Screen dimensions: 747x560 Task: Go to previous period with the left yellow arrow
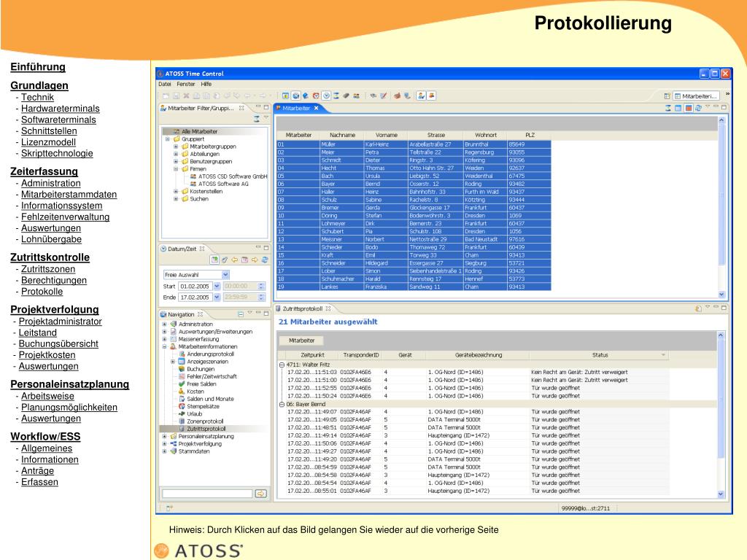[x=234, y=260]
